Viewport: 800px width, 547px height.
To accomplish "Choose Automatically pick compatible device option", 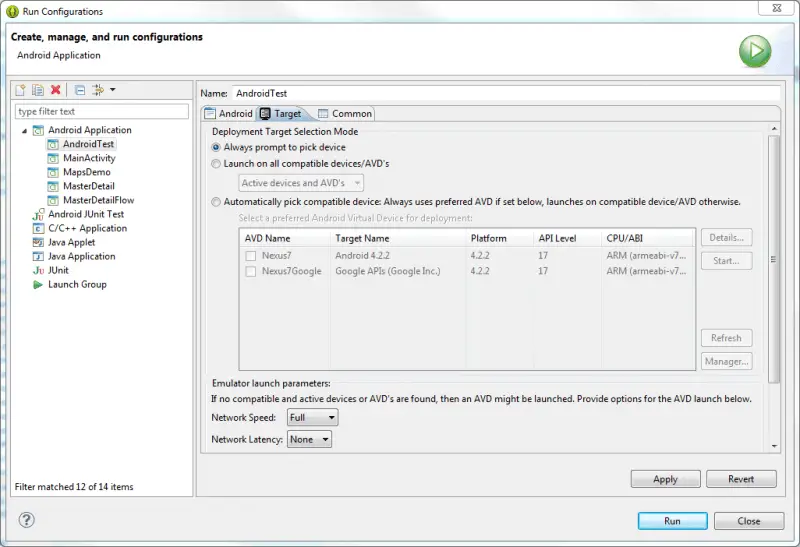I will [x=216, y=201].
